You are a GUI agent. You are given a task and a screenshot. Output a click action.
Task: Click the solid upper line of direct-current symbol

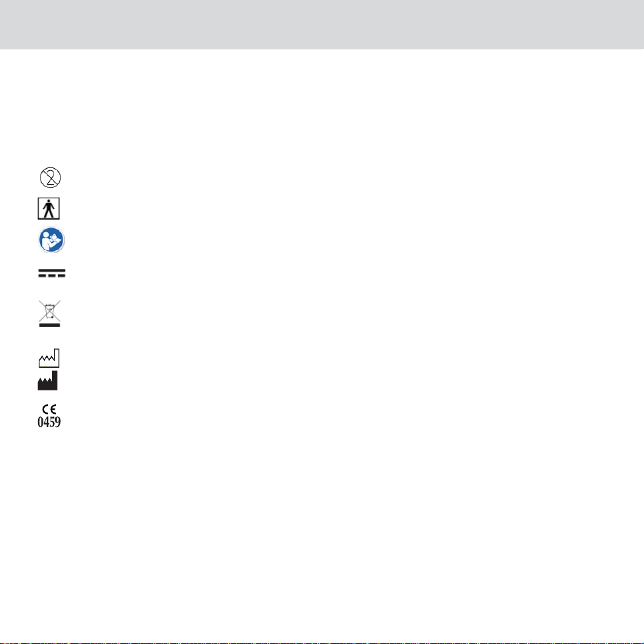click(x=52, y=271)
